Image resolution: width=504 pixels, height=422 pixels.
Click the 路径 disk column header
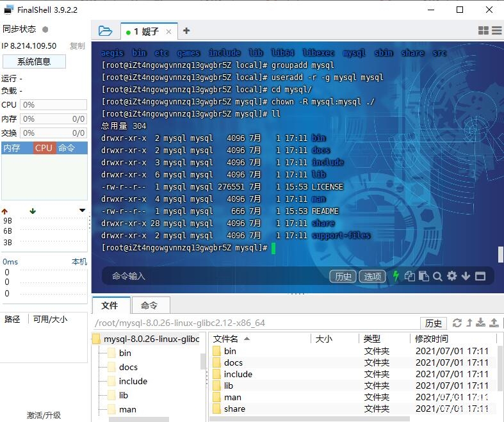point(12,319)
